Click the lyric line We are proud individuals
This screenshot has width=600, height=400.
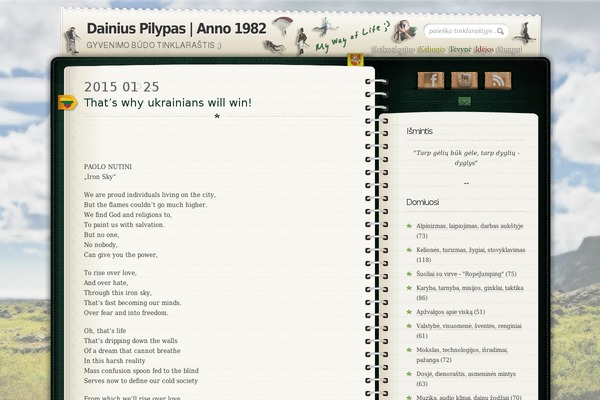150,195
